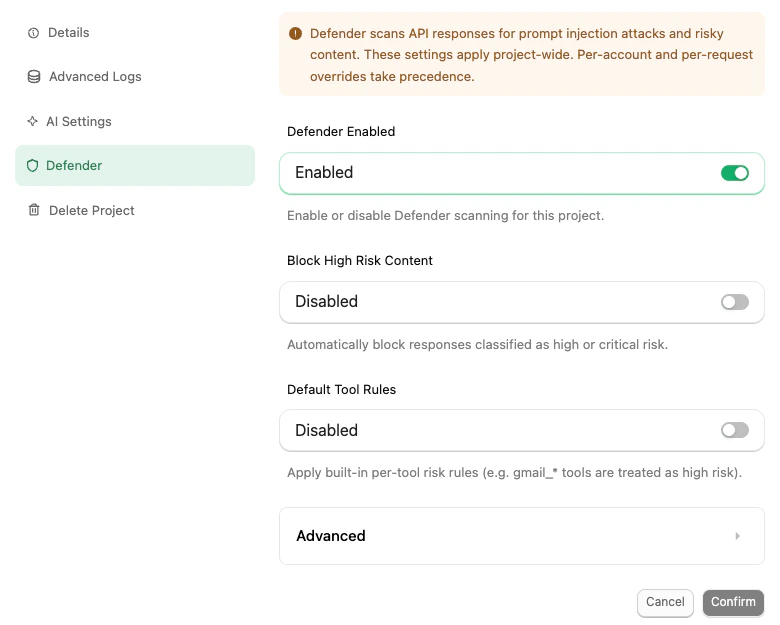
Task: Click the Defender shield icon
Action: pos(32,166)
